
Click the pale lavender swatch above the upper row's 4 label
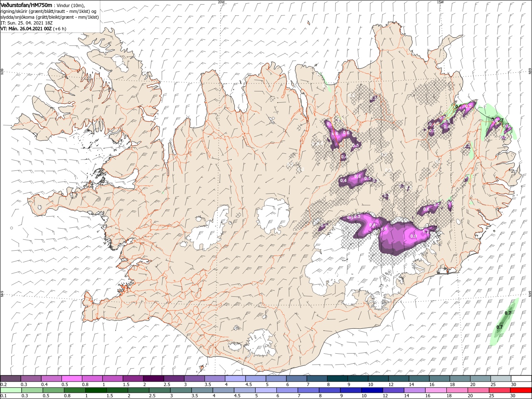235,379
